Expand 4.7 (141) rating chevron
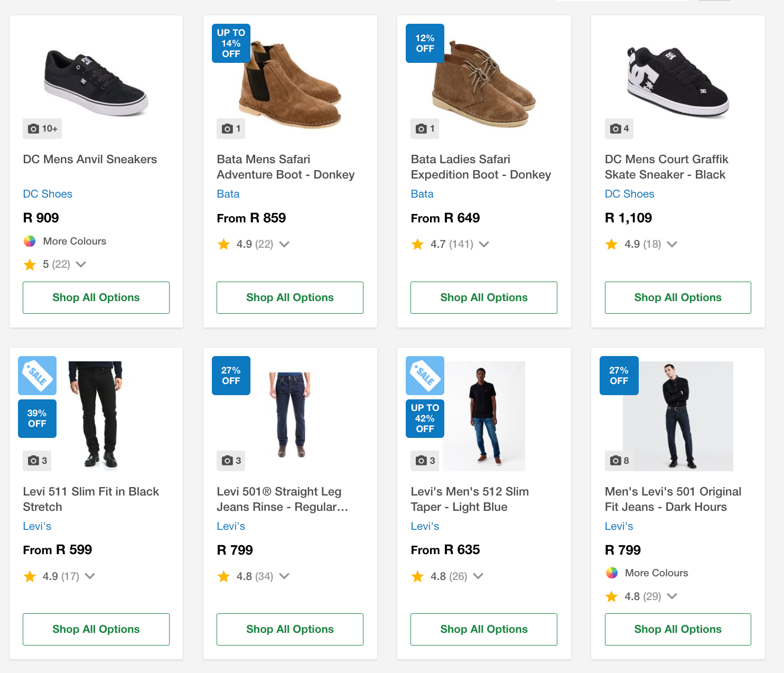This screenshot has width=784, height=673. 484,244
